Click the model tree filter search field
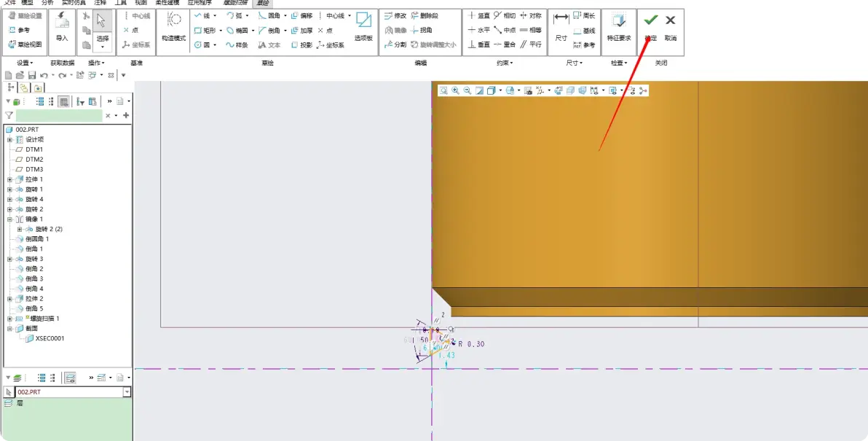This screenshot has height=441, width=868. coord(59,115)
